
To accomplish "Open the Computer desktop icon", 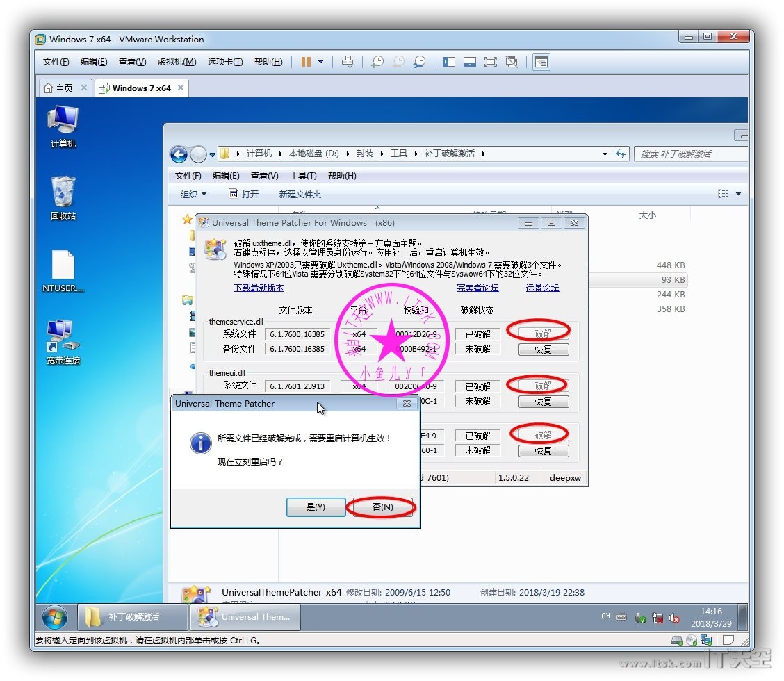I will (63, 126).
